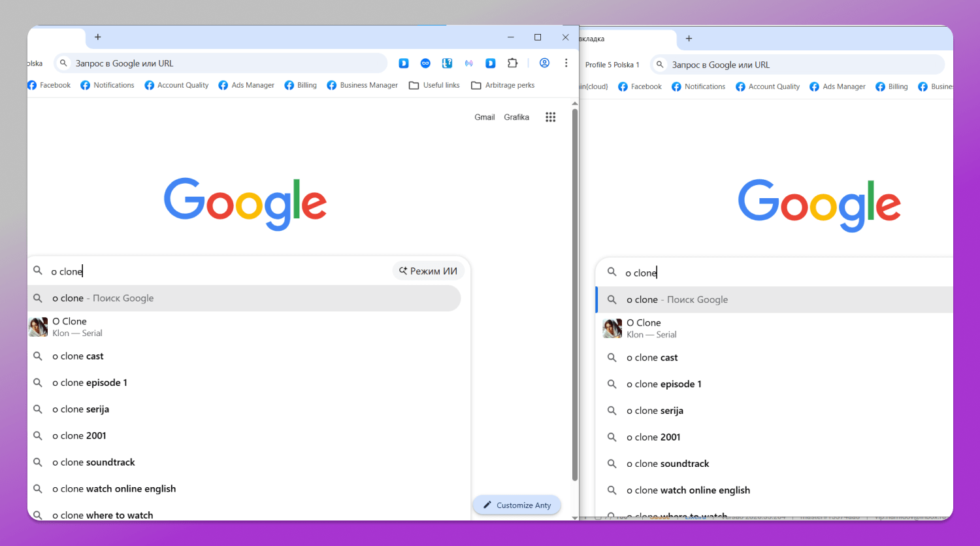Open the pink broadcast signal extension icon
Screen dimensions: 980x546
click(468, 63)
